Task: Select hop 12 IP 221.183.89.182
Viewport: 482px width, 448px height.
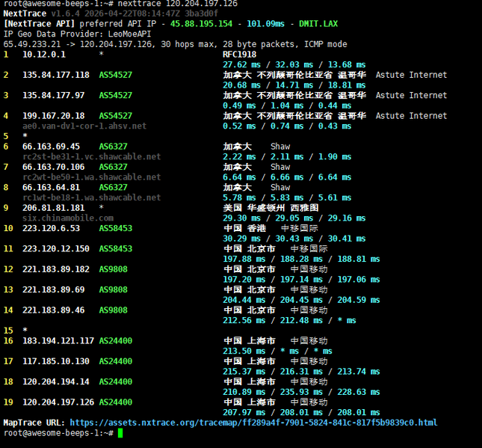Action: click(x=56, y=269)
